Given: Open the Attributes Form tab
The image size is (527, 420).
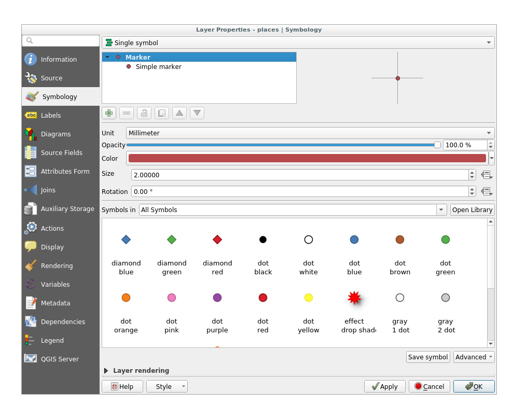Looking at the screenshot, I should [65, 172].
